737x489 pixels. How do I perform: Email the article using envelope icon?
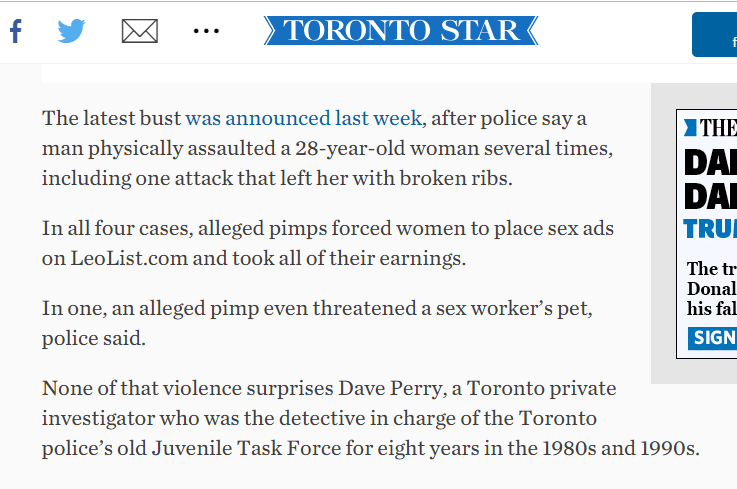coord(140,31)
